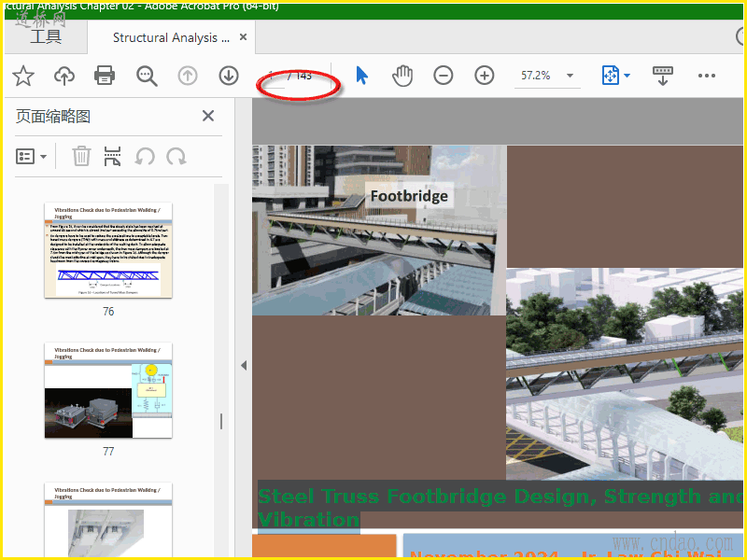This screenshot has width=747, height=560.
Task: Click the page number input field
Action: (x=271, y=76)
